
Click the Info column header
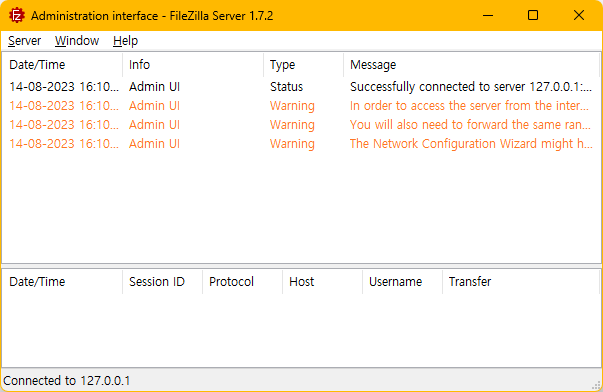pos(193,65)
